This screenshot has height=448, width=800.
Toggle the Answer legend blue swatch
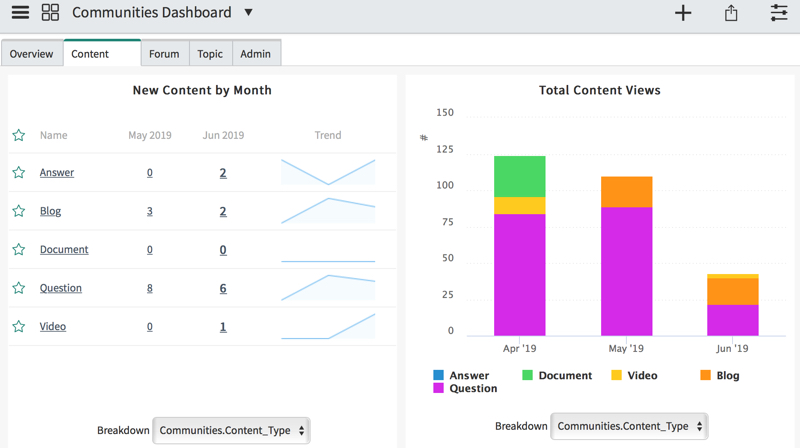[x=438, y=375]
